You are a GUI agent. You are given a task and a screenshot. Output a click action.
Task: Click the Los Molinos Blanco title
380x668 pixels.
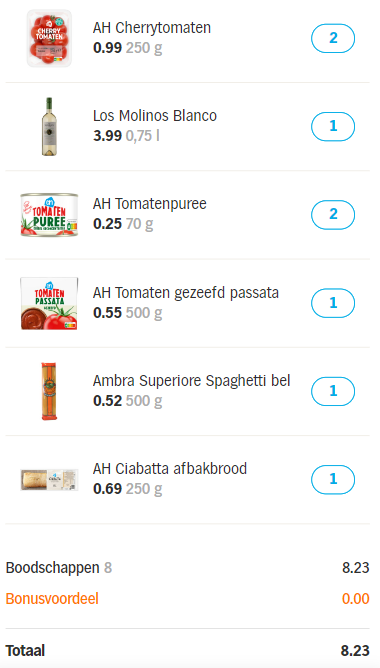(x=155, y=116)
